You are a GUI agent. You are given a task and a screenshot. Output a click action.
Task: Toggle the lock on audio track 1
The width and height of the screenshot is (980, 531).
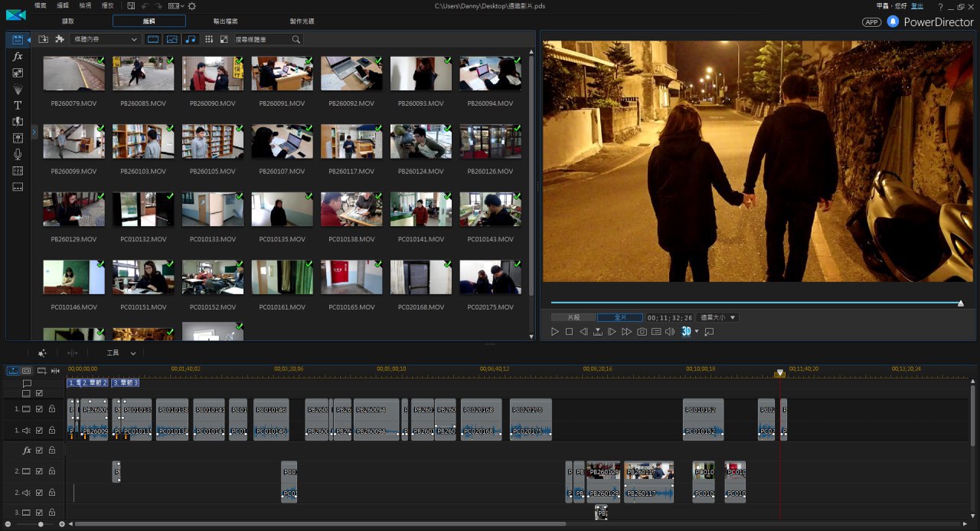[x=52, y=431]
